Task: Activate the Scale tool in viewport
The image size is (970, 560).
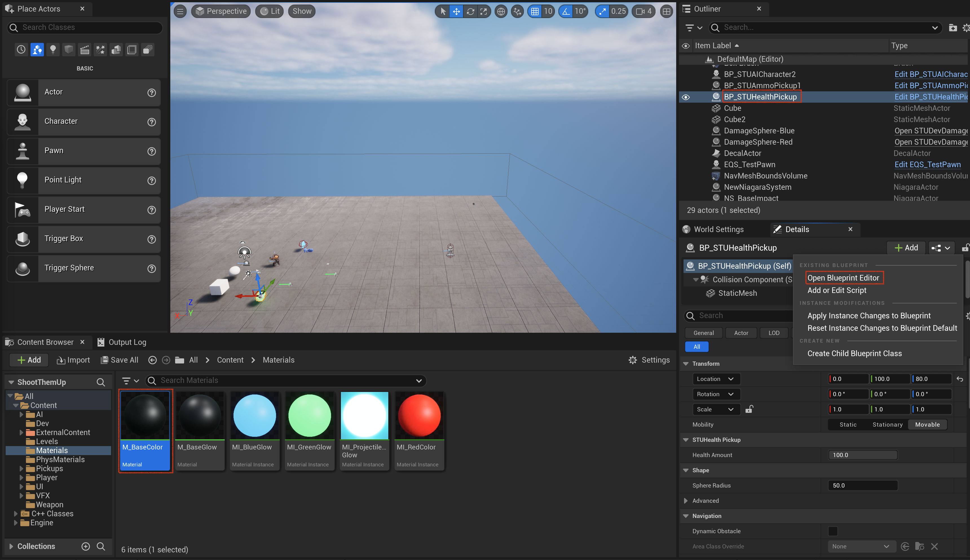Action: point(484,11)
